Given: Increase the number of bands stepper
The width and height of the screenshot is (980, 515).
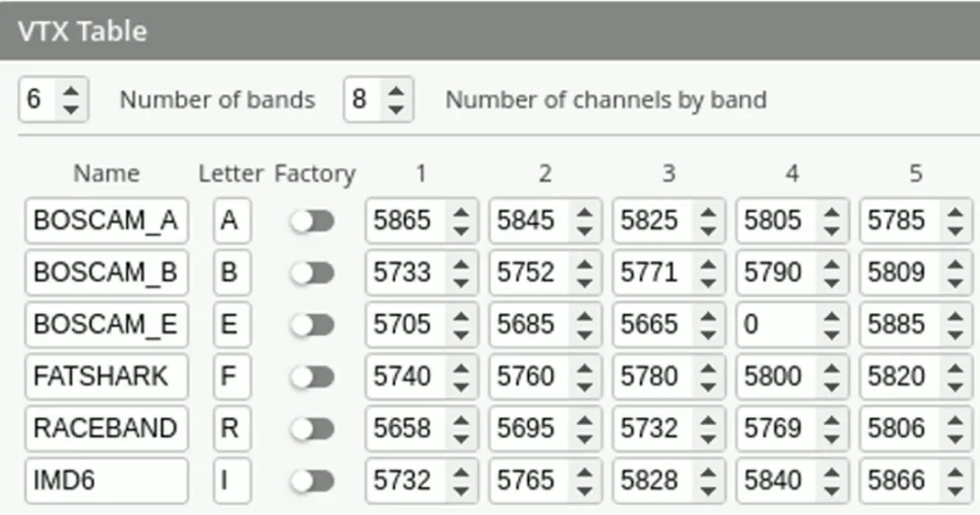Looking at the screenshot, I should [x=71, y=91].
